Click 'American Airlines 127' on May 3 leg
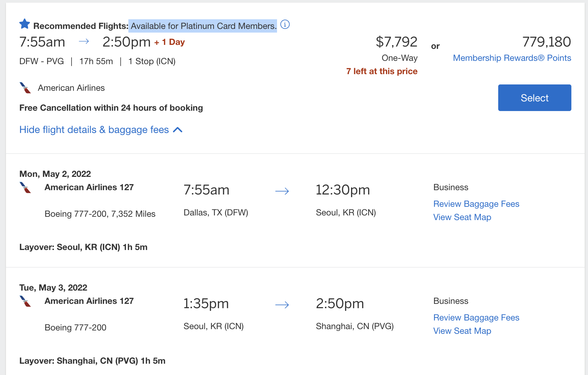Viewport: 588px width, 375px height. 89,301
